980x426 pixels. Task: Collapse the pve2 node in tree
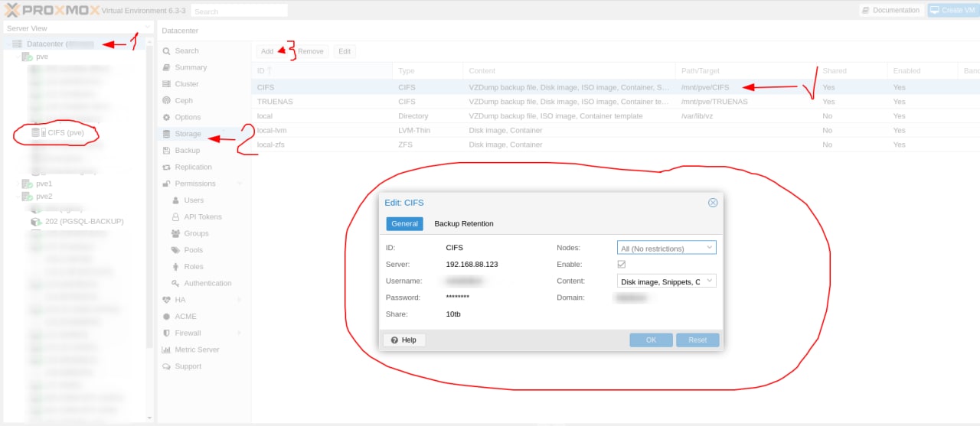point(18,197)
